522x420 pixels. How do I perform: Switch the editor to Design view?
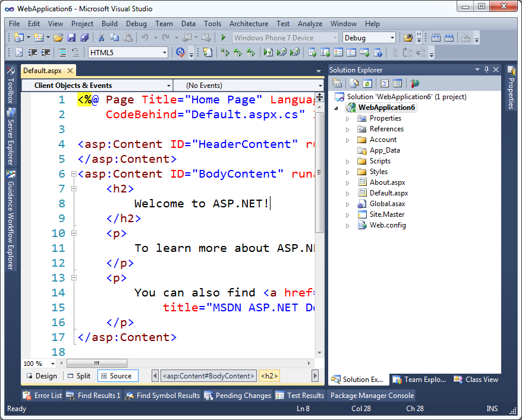tap(42, 376)
